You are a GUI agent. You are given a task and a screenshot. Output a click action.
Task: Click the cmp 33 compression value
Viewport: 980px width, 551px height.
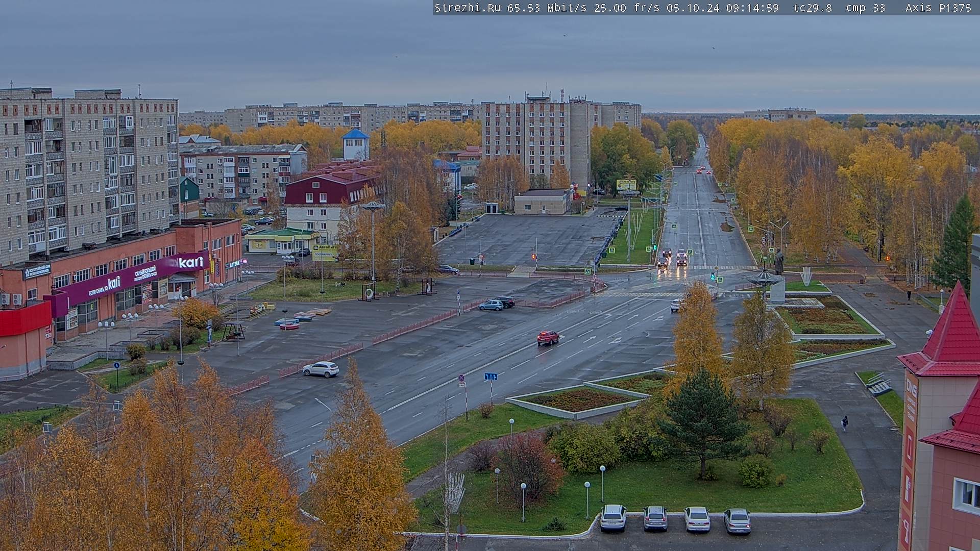coord(865,8)
